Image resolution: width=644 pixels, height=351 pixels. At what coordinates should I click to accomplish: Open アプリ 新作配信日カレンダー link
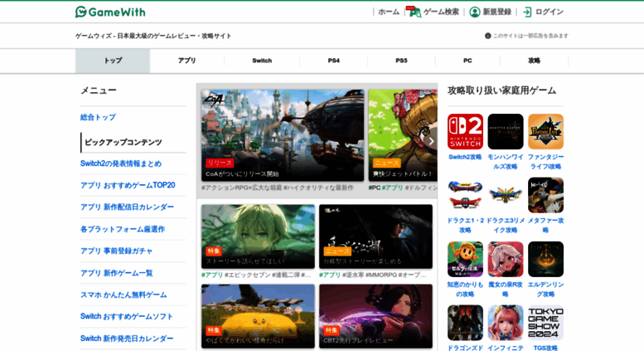(x=127, y=207)
